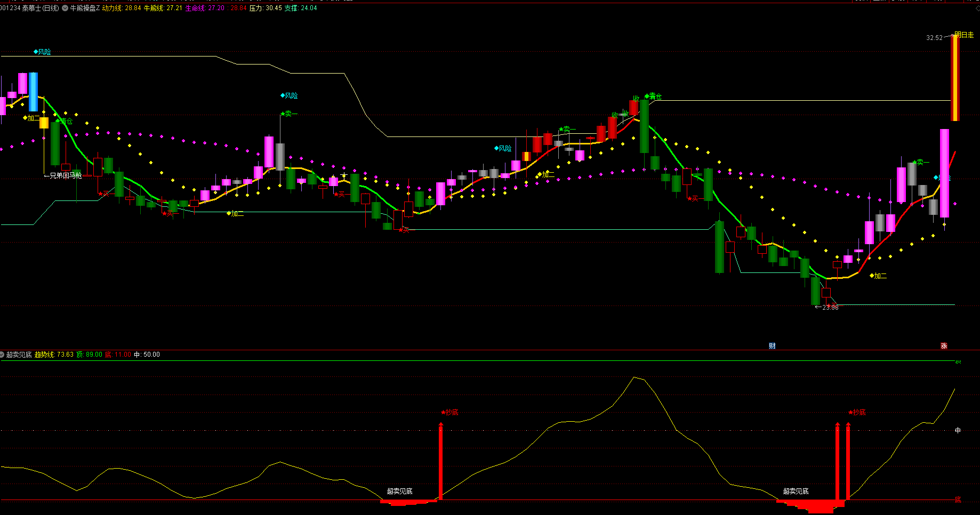Click the topmost-left 风险 diamond marker
The height and width of the screenshot is (515, 980).
(42, 52)
